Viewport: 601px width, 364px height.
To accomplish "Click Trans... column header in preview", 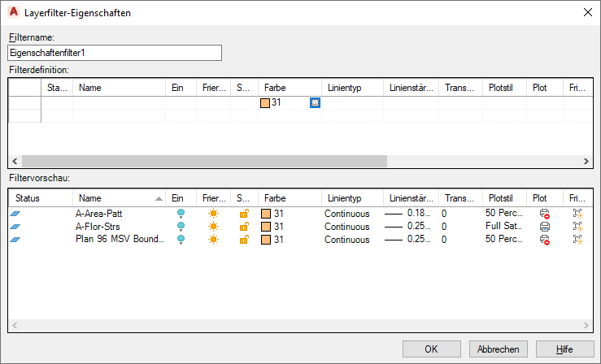I will 461,198.
